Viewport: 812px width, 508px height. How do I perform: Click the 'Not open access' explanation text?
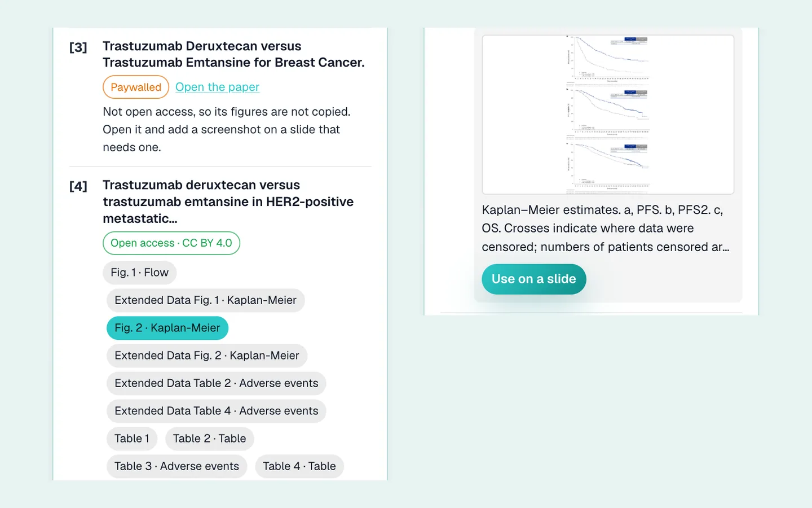[x=227, y=129]
